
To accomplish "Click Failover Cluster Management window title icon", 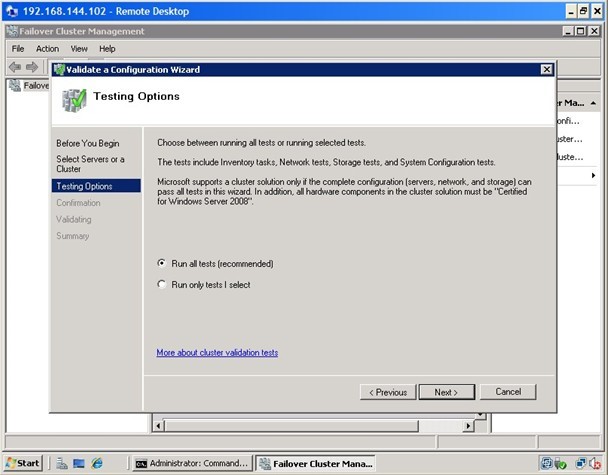I will [12, 31].
